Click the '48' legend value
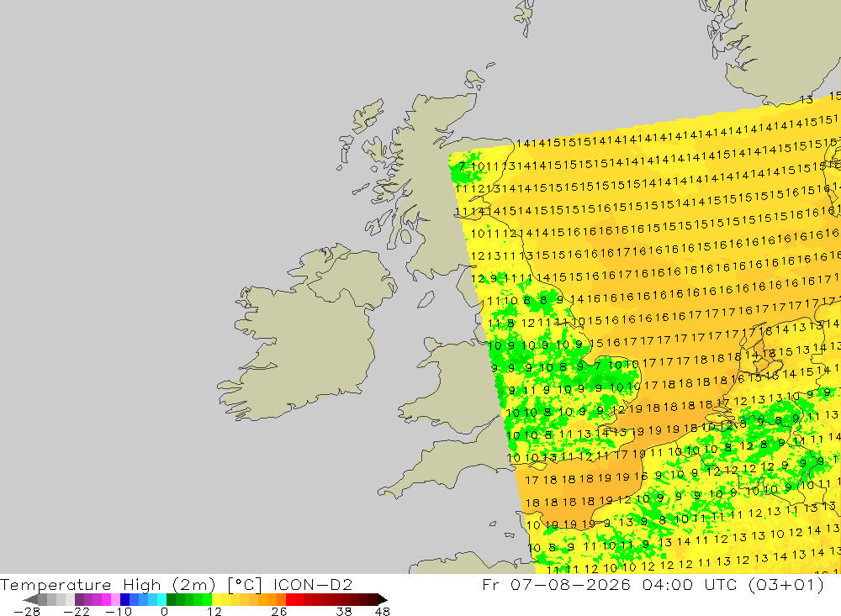Image resolution: width=841 pixels, height=616 pixels. [x=383, y=612]
